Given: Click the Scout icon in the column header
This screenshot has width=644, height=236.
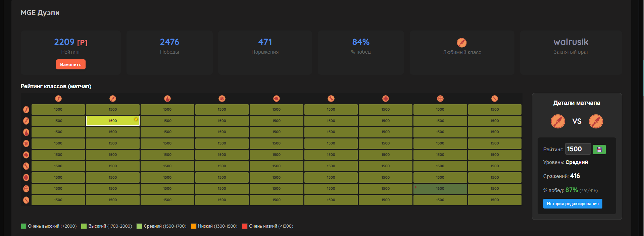Looking at the screenshot, I should pyautogui.click(x=58, y=99).
